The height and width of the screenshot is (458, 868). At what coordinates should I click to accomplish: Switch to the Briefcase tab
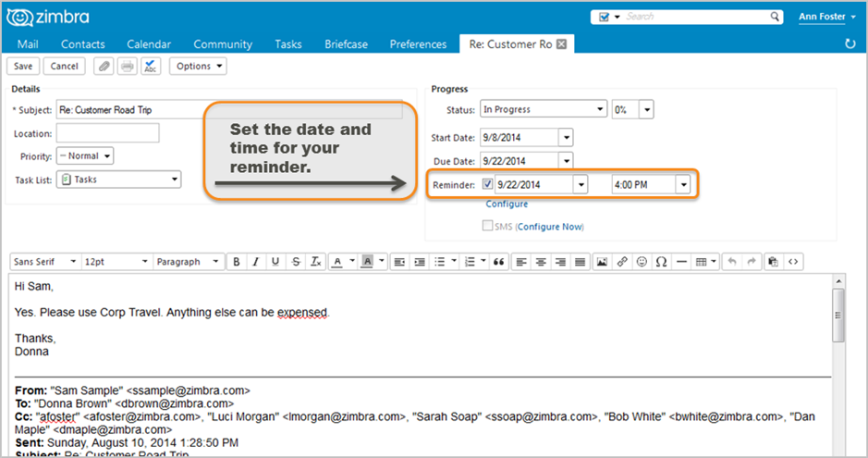pyautogui.click(x=346, y=44)
